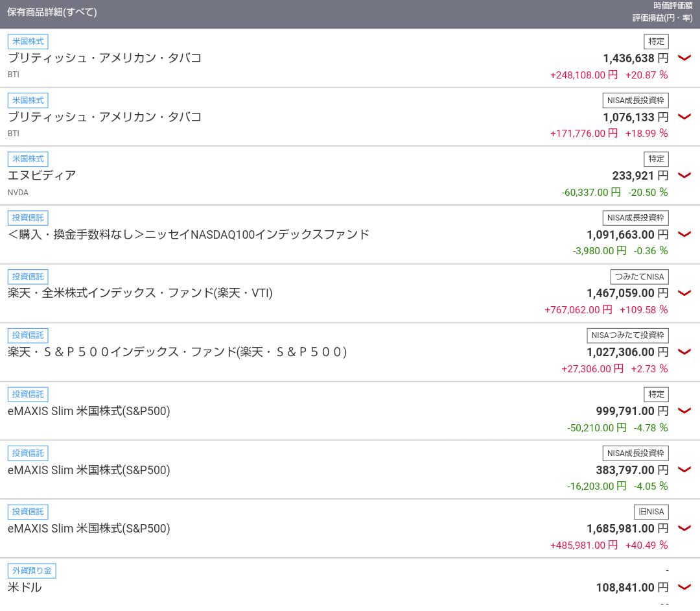The height and width of the screenshot is (611, 700).
Task: Expand the eMAXIS Slim row valued 999,791.00 円
Action: (684, 411)
